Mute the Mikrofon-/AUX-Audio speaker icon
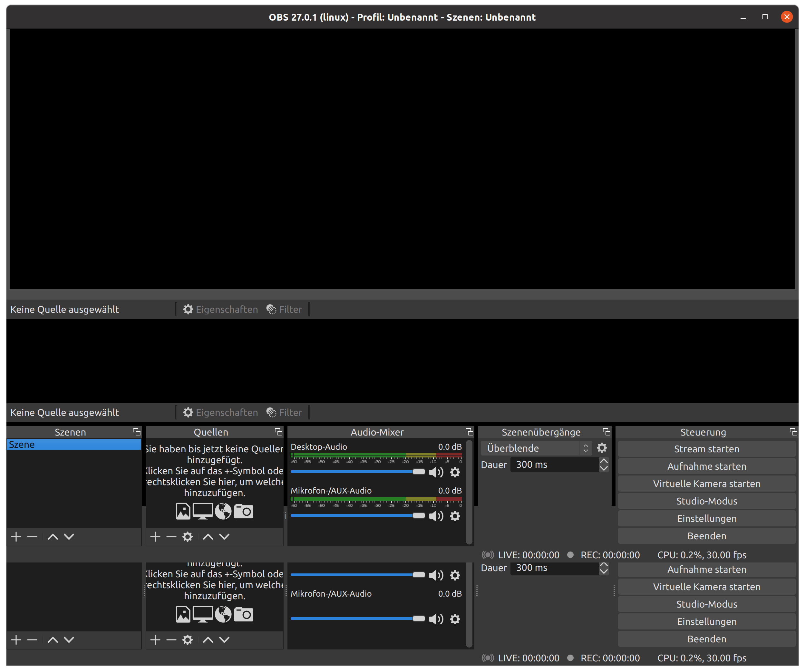This screenshot has width=805, height=672. coord(436,516)
